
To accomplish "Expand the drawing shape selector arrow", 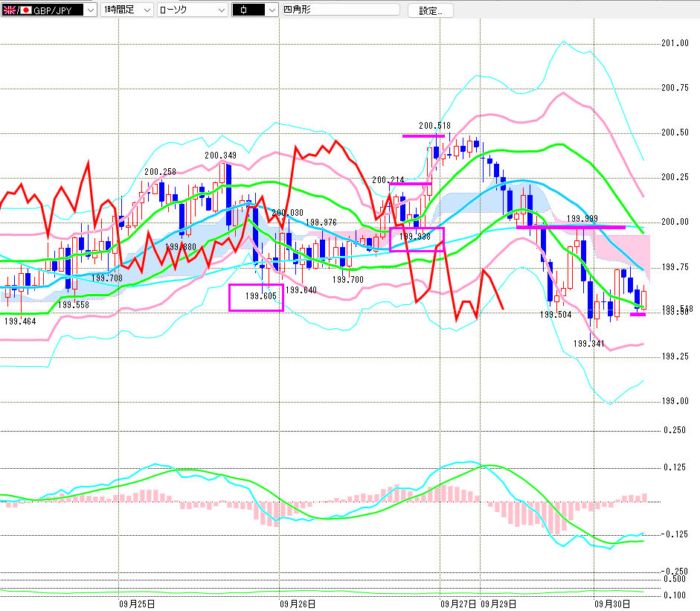I will pyautogui.click(x=271, y=10).
